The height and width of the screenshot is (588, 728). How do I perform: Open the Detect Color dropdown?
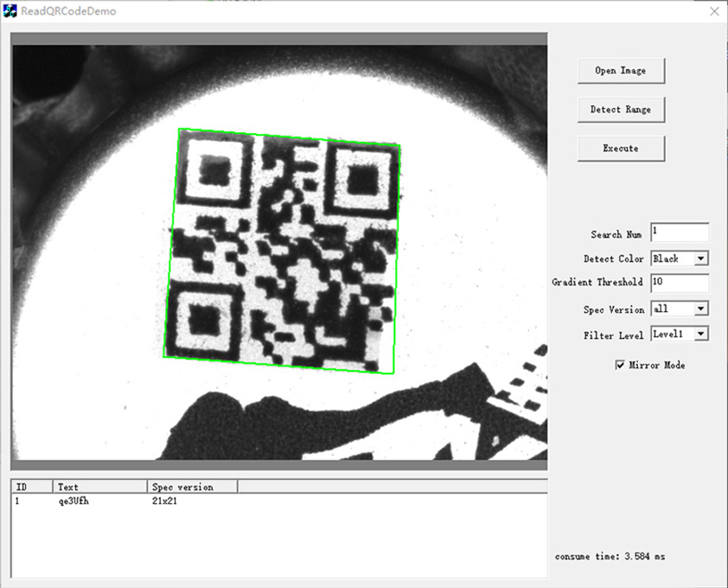click(679, 258)
